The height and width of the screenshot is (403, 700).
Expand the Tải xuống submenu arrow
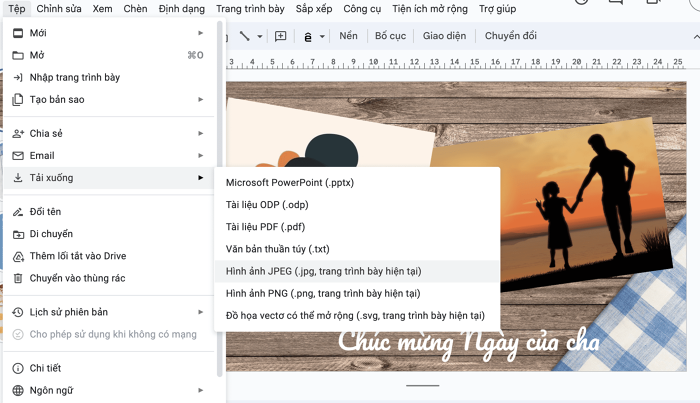tap(200, 178)
